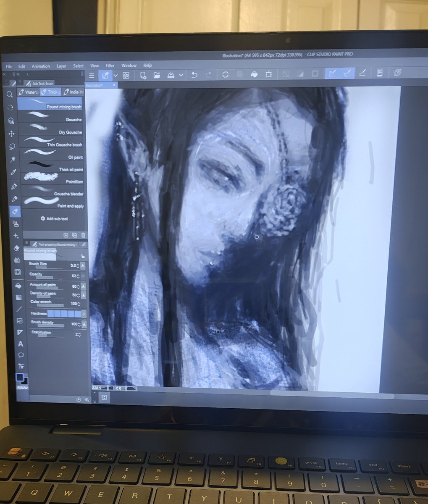Open dropdown arrow next to CLIP STUDIO icon
Viewport: 428px width, 504px height.
(x=116, y=76)
